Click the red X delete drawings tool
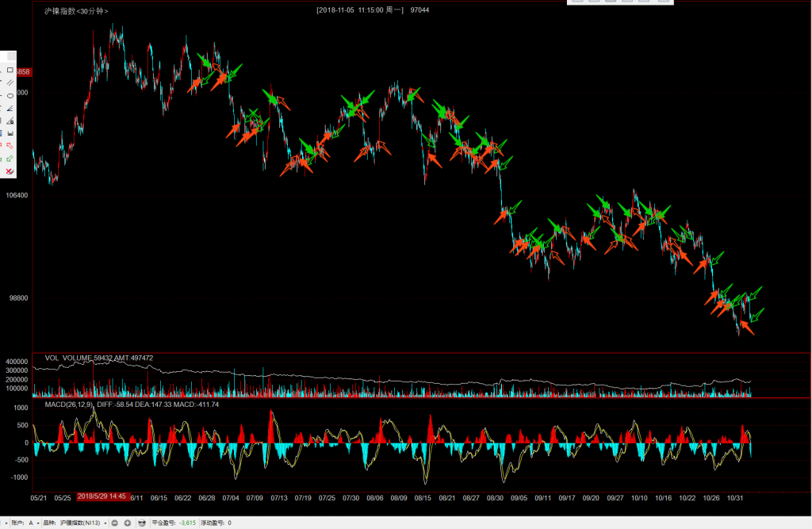812x529 pixels. pyautogui.click(x=10, y=171)
